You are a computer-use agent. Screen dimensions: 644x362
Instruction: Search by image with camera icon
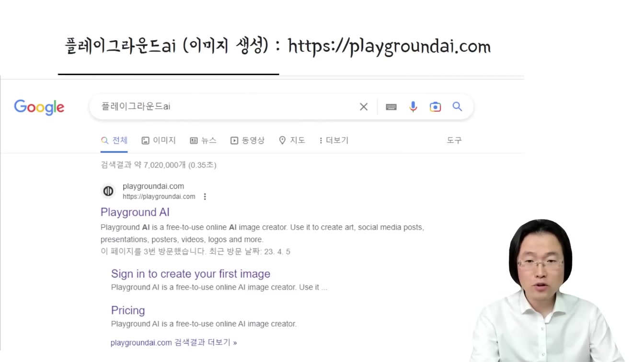click(x=435, y=107)
